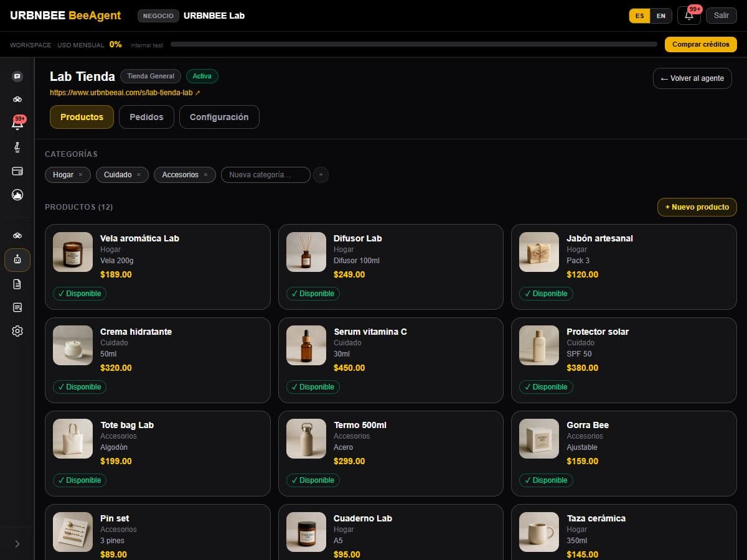Viewport: 747px width, 560px height.
Task: Expand the collapsed sidebar with the chevron
Action: pyautogui.click(x=17, y=544)
